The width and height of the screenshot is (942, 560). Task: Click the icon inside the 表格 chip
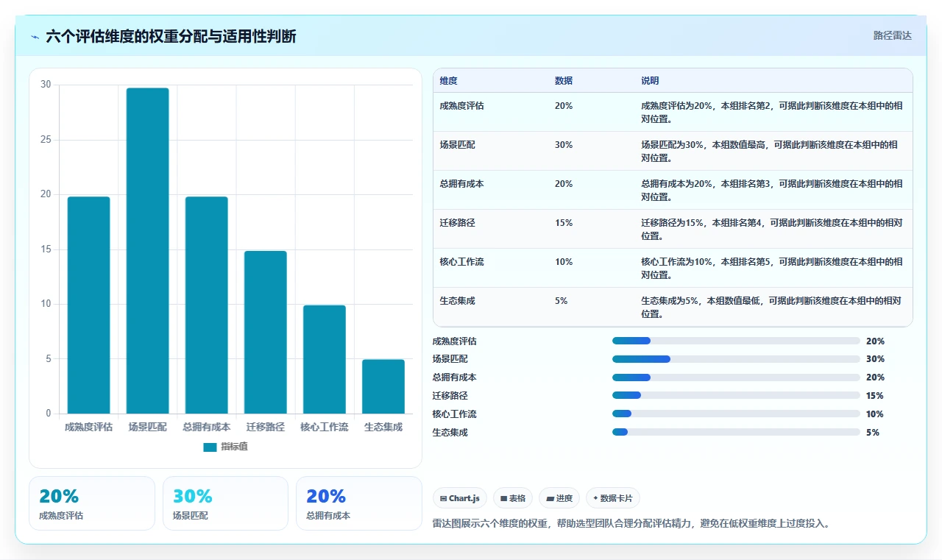click(x=503, y=499)
